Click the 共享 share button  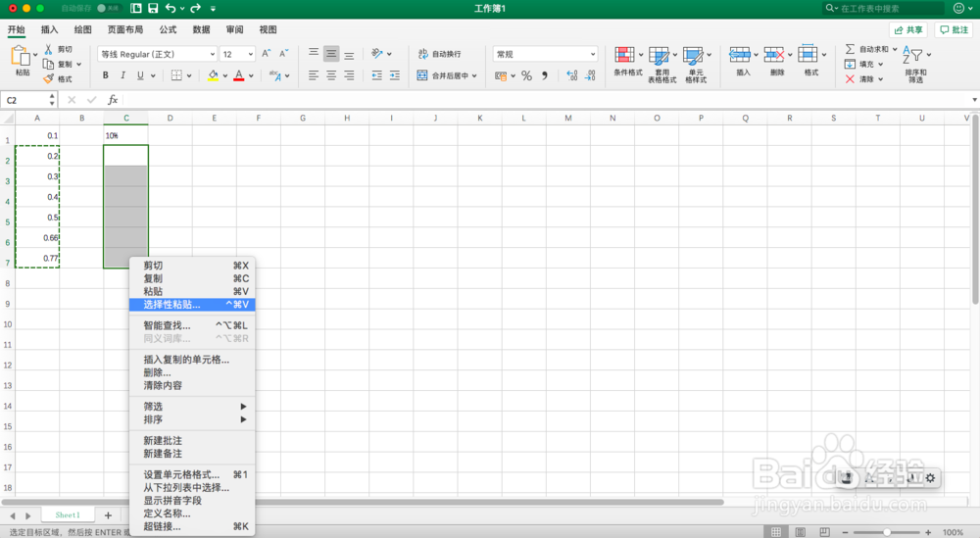click(908, 30)
